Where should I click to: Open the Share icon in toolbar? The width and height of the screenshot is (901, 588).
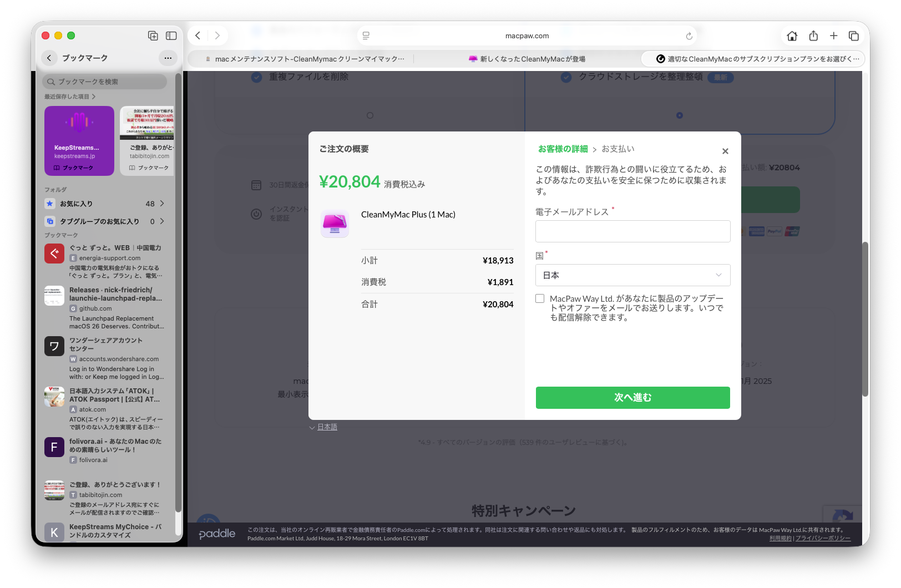pyautogui.click(x=813, y=36)
